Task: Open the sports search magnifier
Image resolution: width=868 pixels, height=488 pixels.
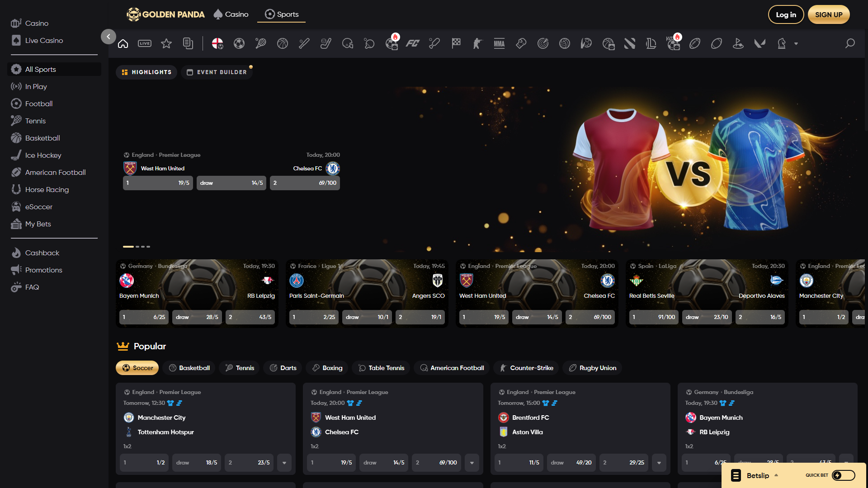Action: 850,43
